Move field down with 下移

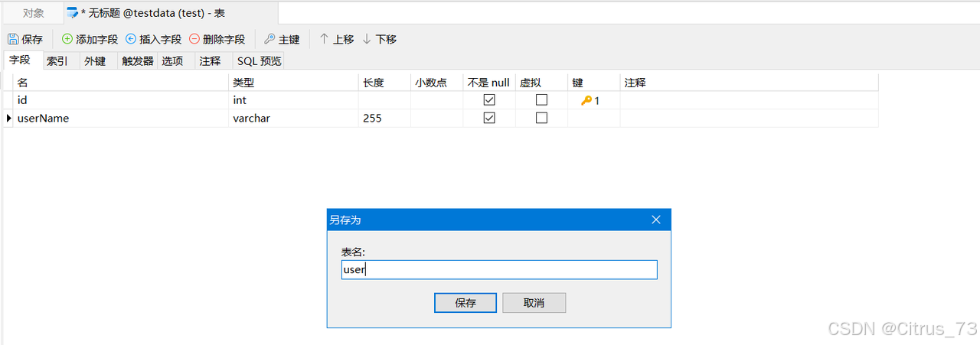click(379, 39)
